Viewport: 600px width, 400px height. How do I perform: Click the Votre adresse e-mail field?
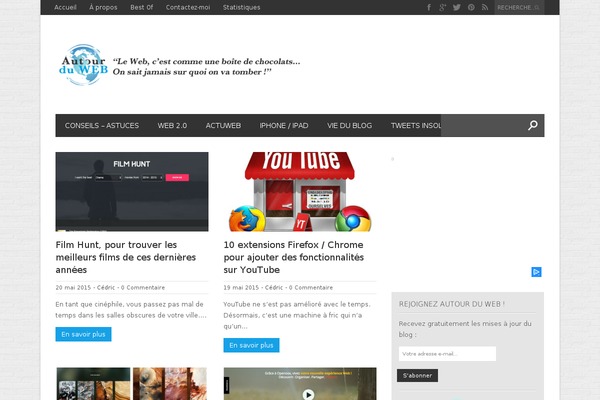(x=447, y=354)
